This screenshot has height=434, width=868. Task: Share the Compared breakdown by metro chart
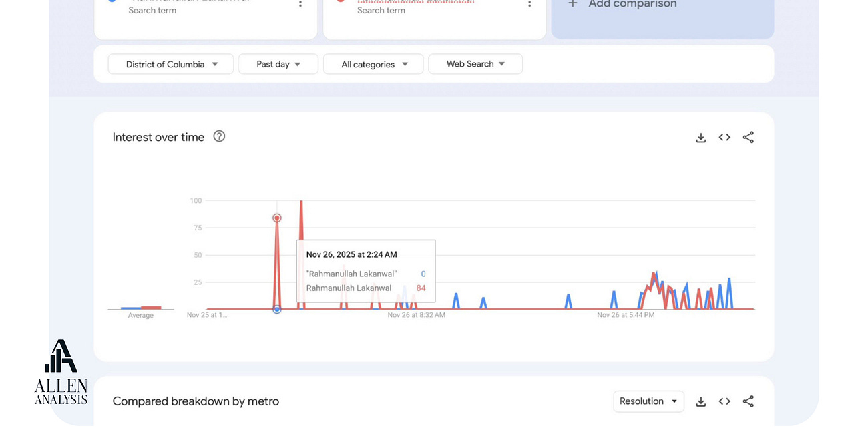pos(748,401)
